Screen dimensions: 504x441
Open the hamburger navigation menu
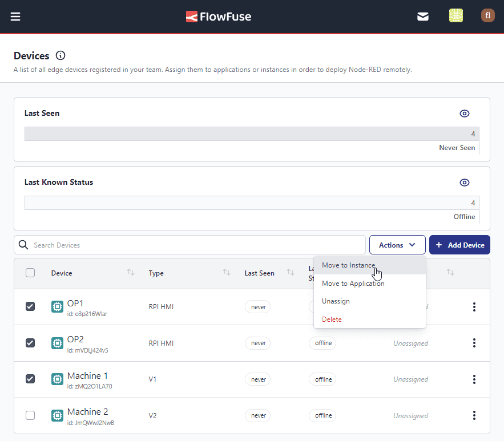click(x=15, y=16)
